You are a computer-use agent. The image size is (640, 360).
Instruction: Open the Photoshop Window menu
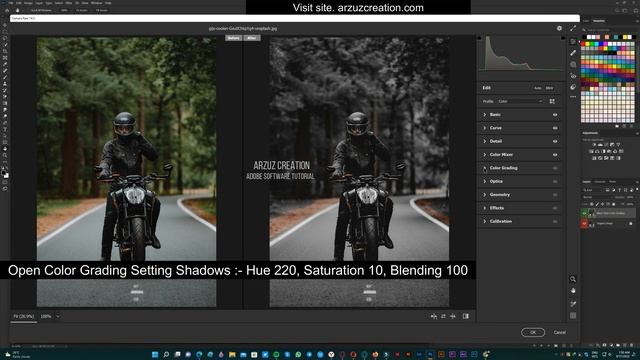click(97, 3)
